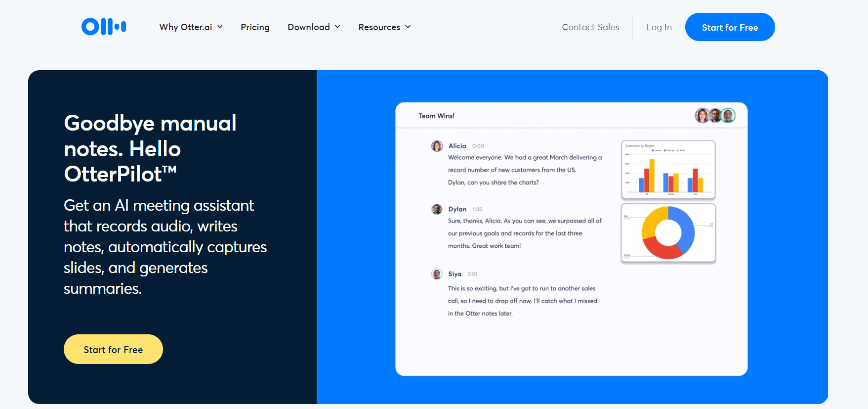868x409 pixels.
Task: Click Siya's avatar in the transcript
Action: (437, 274)
